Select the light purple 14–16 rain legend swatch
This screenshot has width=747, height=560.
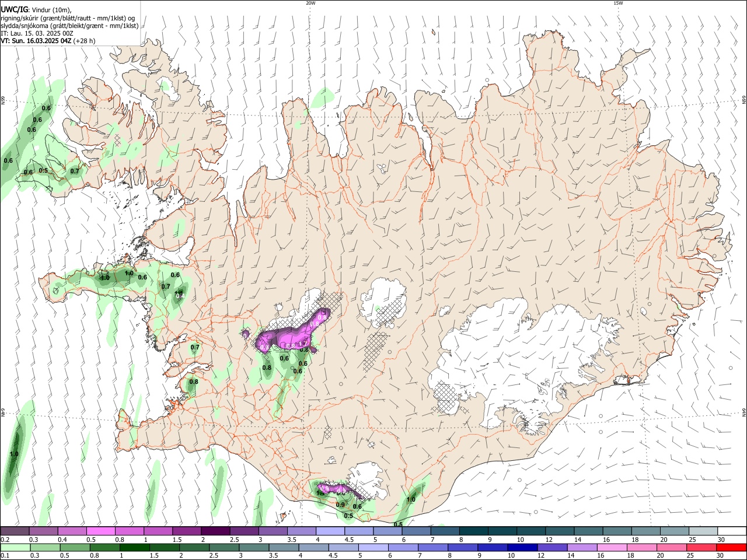tap(582, 548)
